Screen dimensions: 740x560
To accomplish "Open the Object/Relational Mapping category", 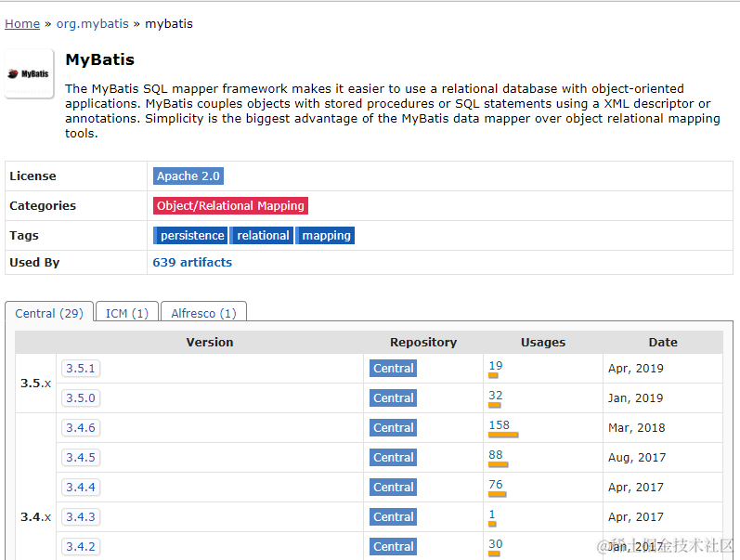I will point(230,206).
